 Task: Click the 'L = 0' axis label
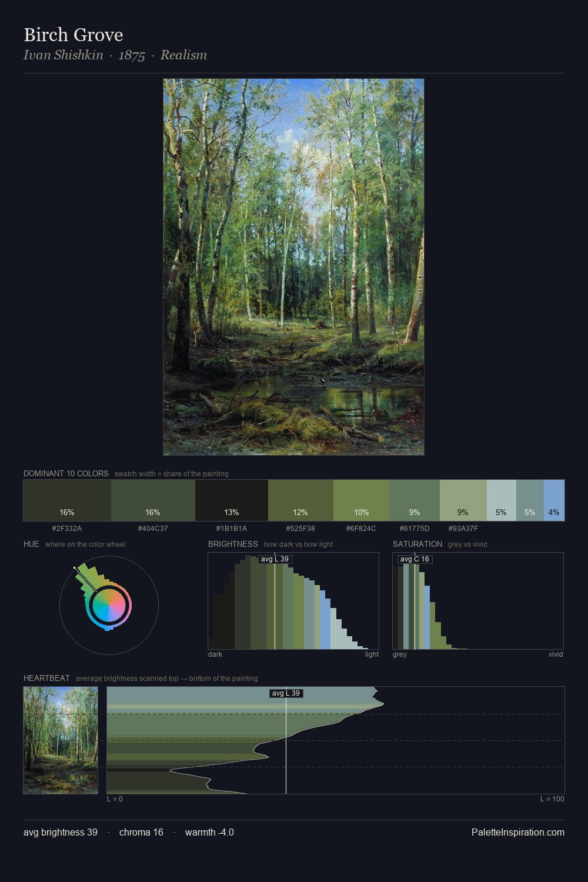[115, 799]
